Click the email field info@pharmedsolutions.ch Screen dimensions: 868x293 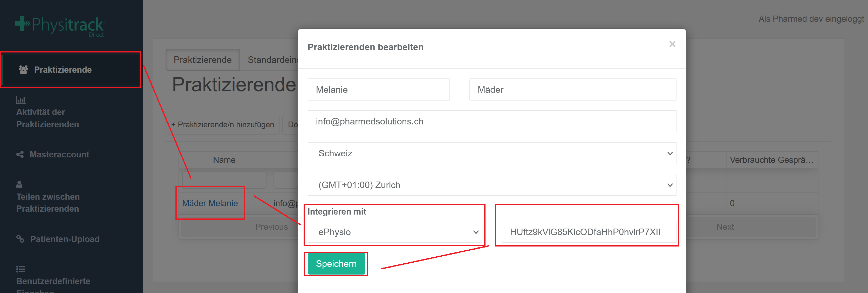[x=492, y=121]
